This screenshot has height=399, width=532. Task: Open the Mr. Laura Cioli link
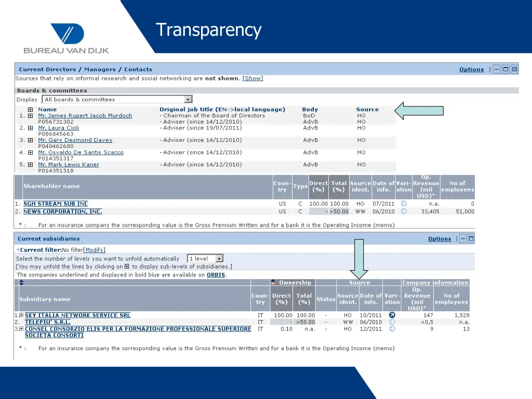pyautogui.click(x=58, y=128)
